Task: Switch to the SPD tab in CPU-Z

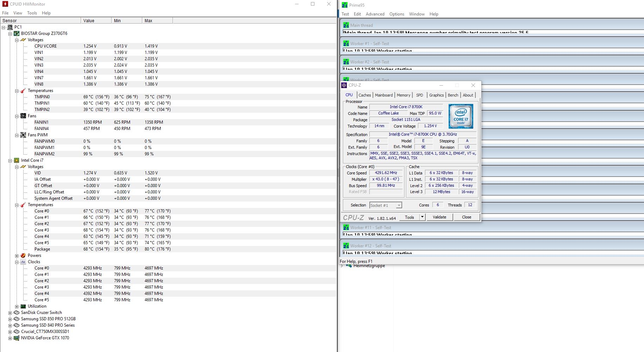Action: click(420, 95)
